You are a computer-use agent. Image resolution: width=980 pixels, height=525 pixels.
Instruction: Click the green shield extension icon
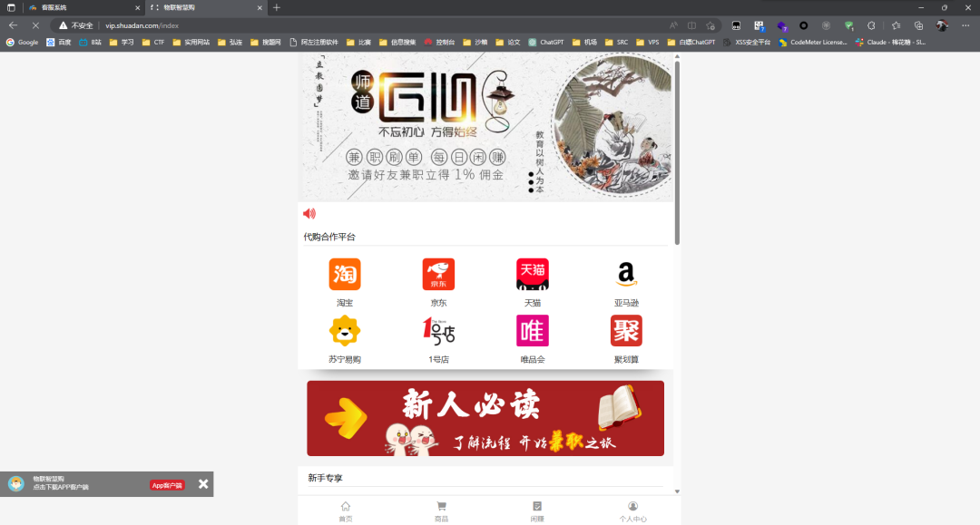[x=848, y=25]
